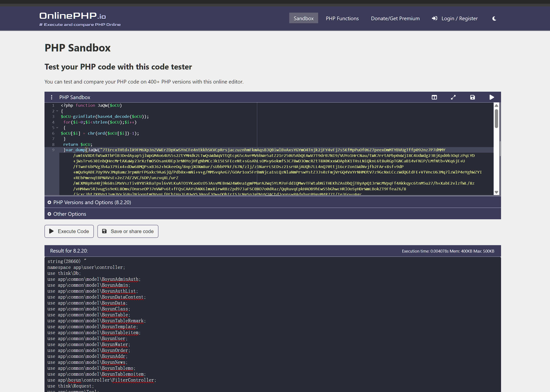Click the 'return $oCU;' code line
This screenshot has width=550, height=392.
click(x=78, y=144)
